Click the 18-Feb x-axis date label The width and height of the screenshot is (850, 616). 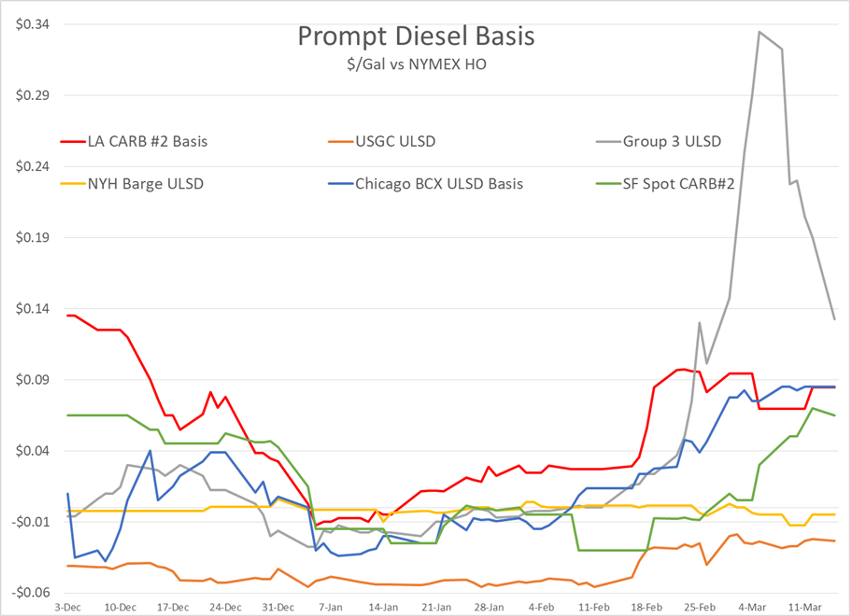tap(647, 607)
